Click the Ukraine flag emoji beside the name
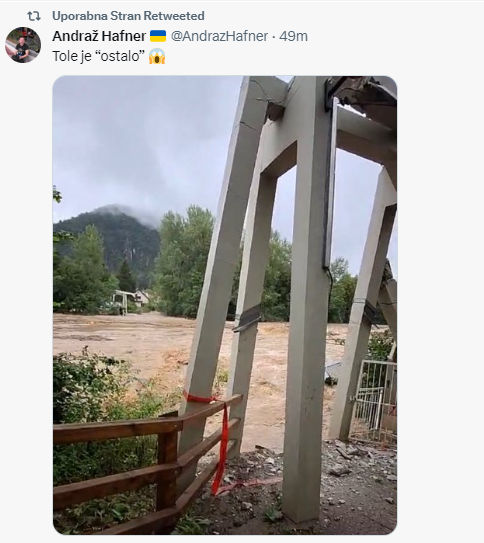This screenshot has width=484, height=543. coord(158,36)
